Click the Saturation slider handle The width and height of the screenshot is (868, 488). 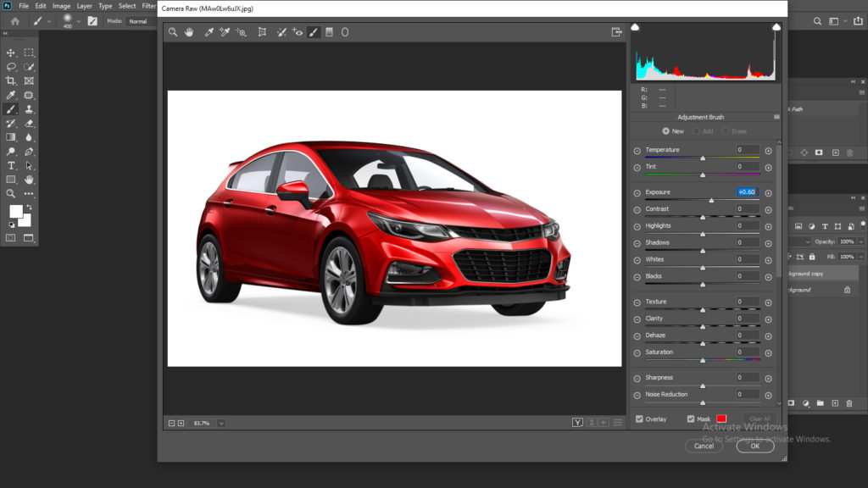(703, 360)
